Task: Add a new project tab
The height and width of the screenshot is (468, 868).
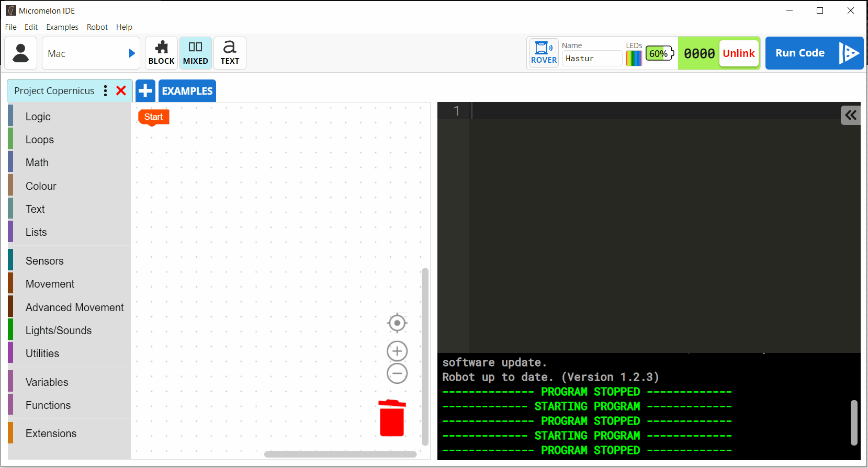Action: (145, 91)
